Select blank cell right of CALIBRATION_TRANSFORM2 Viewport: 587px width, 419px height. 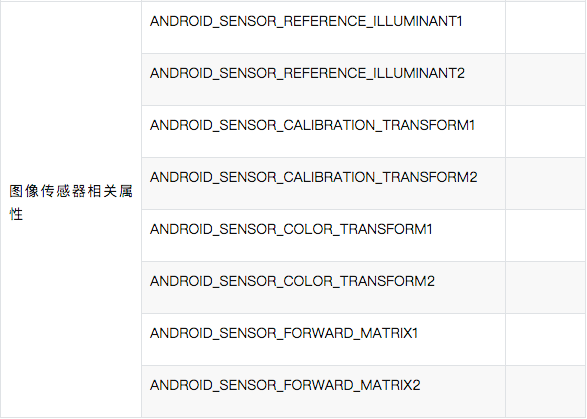pyautogui.click(x=546, y=183)
